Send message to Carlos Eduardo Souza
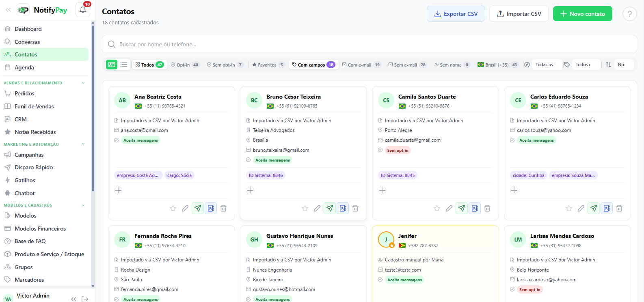 594,208
